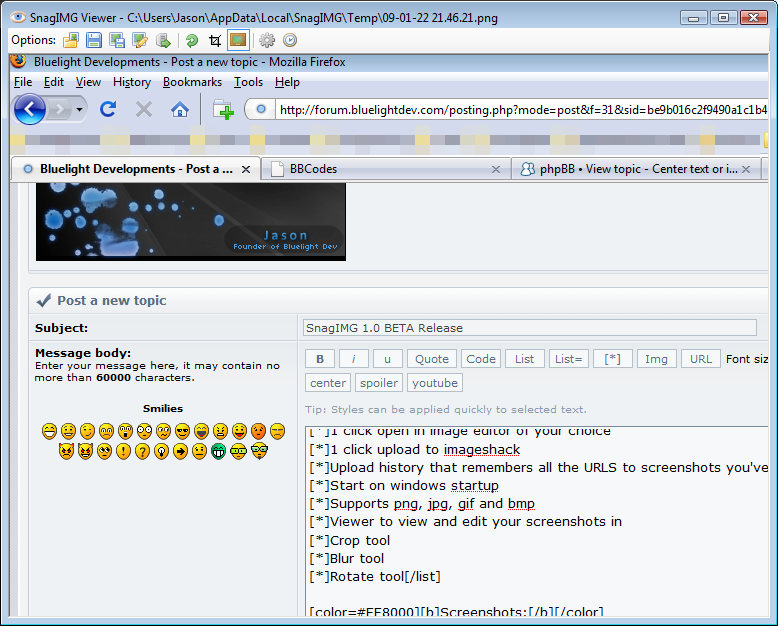
Task: Click the List BBCode button
Action: [524, 359]
